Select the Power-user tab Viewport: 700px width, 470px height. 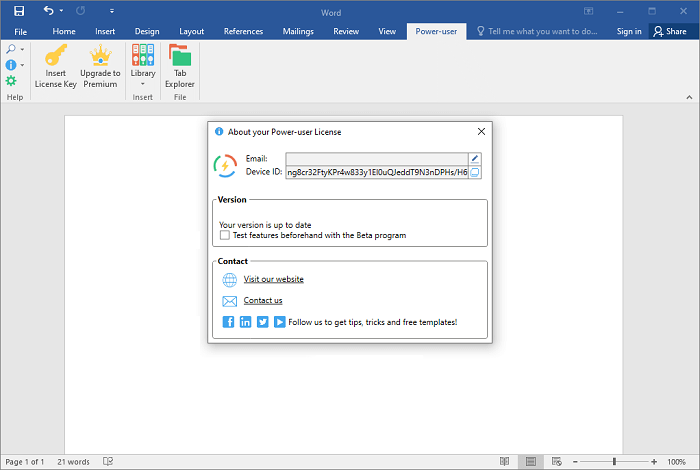tap(436, 31)
